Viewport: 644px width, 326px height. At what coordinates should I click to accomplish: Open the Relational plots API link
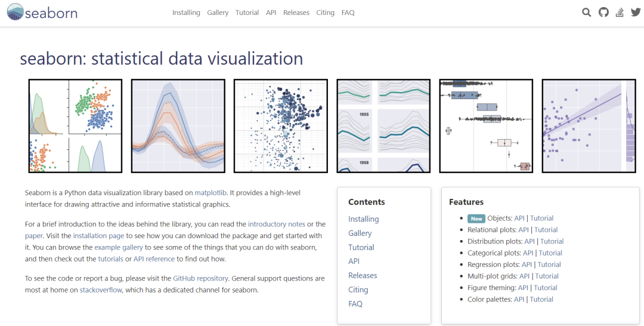[524, 230]
